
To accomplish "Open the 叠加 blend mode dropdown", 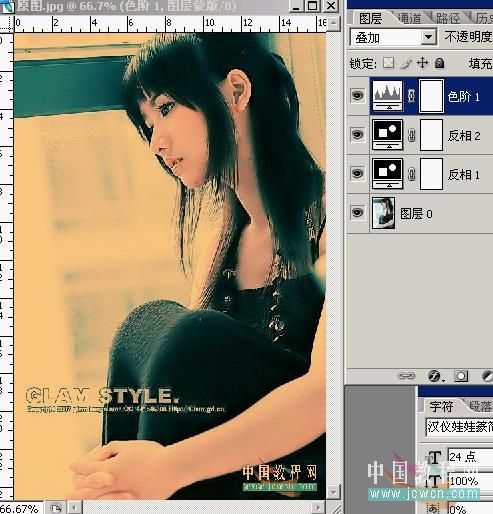I will click(x=393, y=37).
